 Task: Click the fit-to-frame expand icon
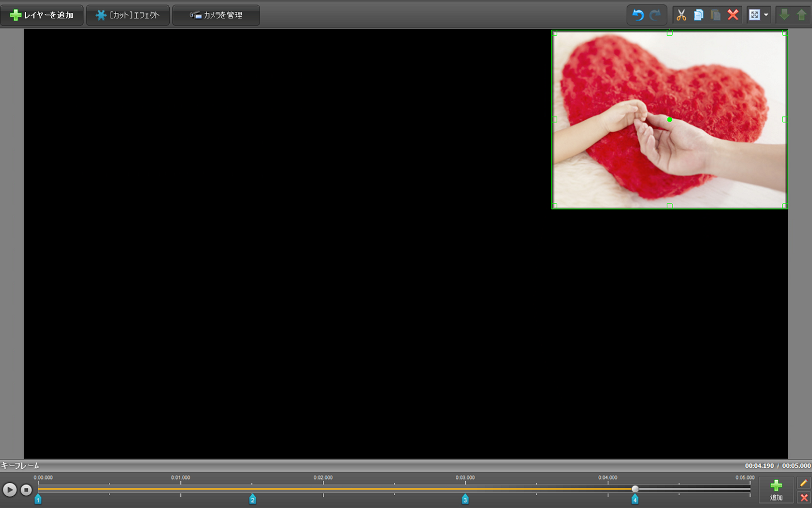[x=754, y=15]
